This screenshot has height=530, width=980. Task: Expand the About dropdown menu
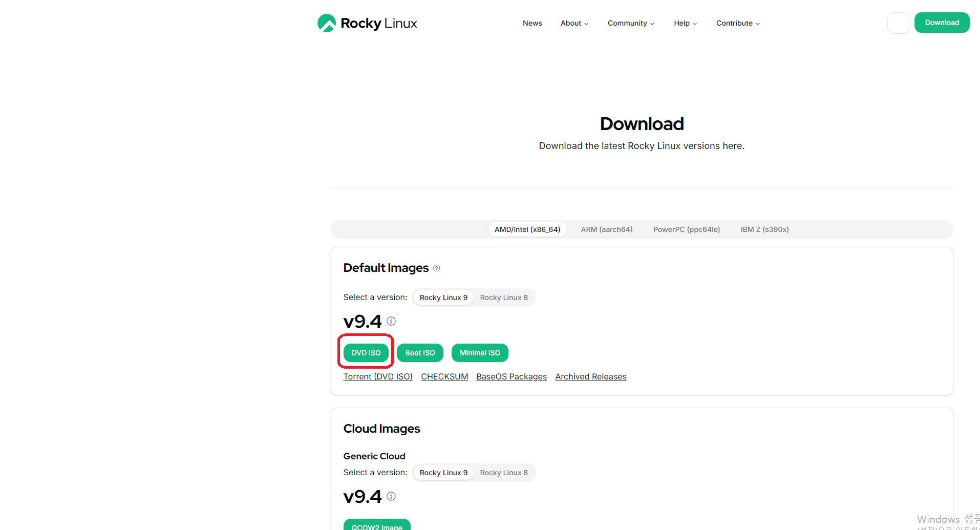574,23
